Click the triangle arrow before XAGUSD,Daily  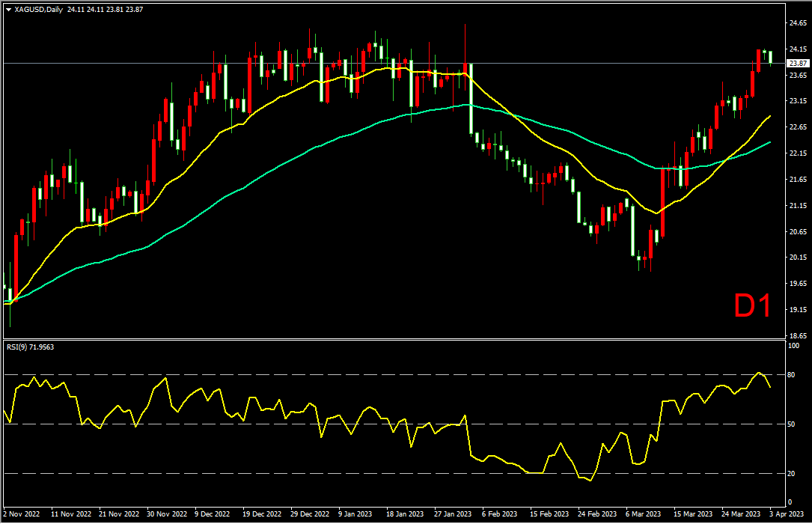click(x=8, y=10)
